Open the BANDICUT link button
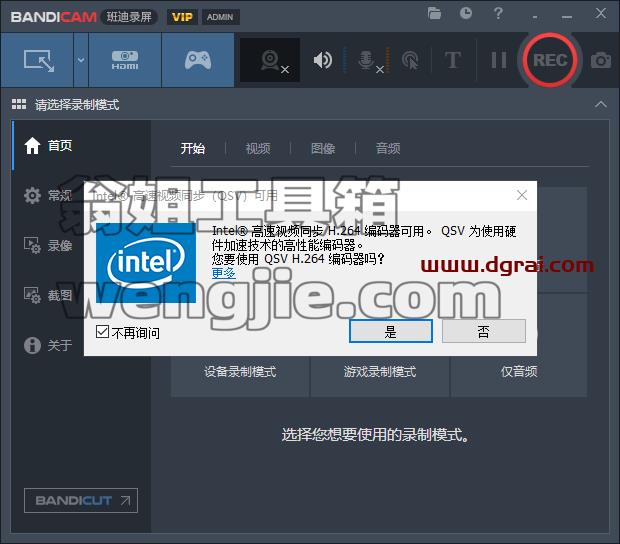This screenshot has height=544, width=620. pyautogui.click(x=81, y=501)
